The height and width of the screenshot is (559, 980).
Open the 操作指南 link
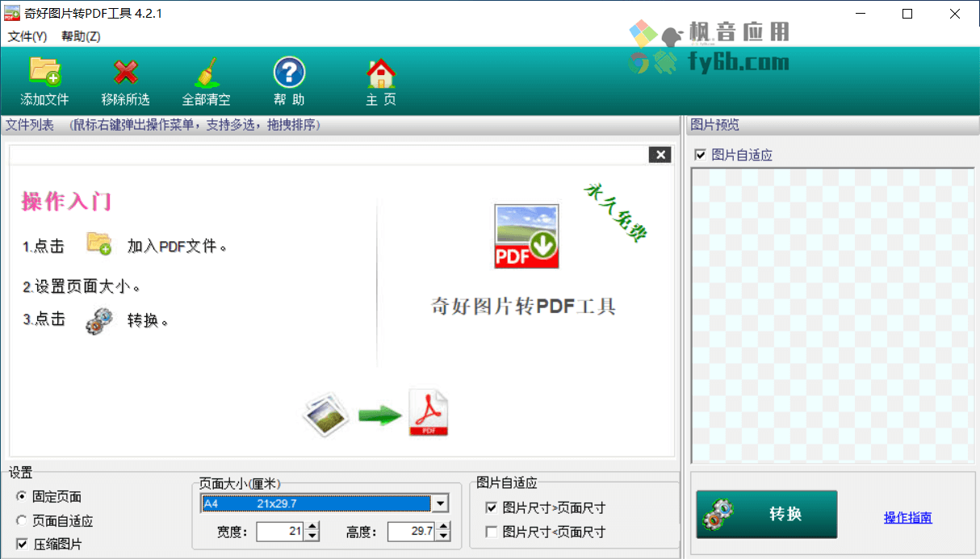click(908, 518)
